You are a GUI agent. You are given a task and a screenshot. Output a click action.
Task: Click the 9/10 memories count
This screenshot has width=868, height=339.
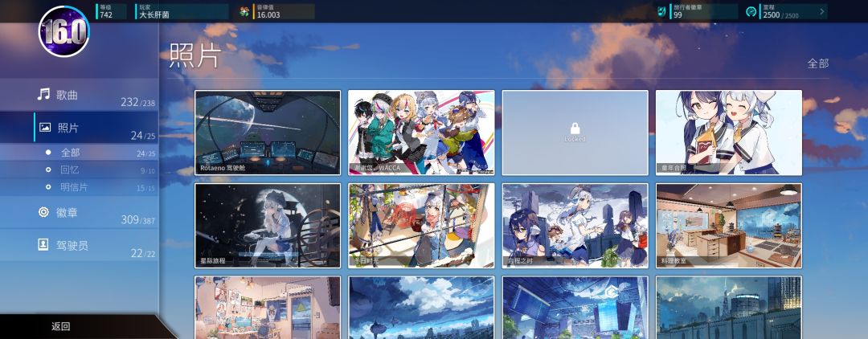point(148,171)
